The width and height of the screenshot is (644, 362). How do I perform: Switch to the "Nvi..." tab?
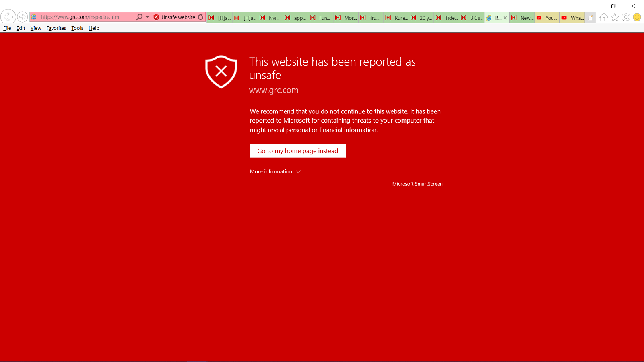pyautogui.click(x=270, y=18)
